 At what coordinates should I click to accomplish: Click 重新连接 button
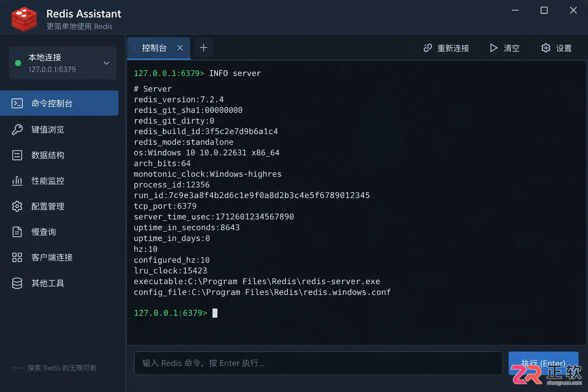click(x=446, y=48)
